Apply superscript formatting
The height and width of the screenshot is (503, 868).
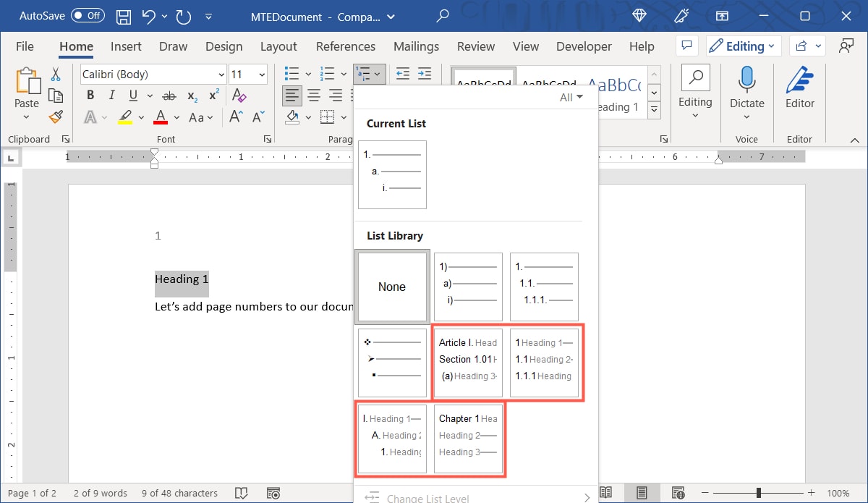[212, 95]
